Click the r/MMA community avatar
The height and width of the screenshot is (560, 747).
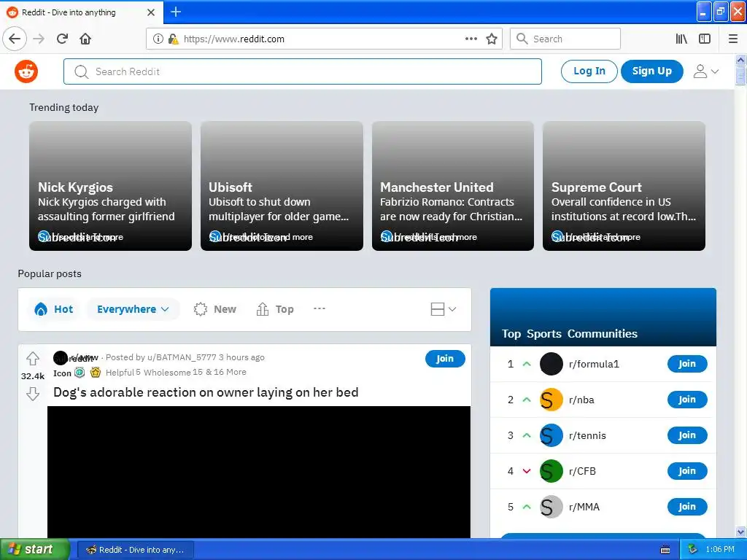551,507
